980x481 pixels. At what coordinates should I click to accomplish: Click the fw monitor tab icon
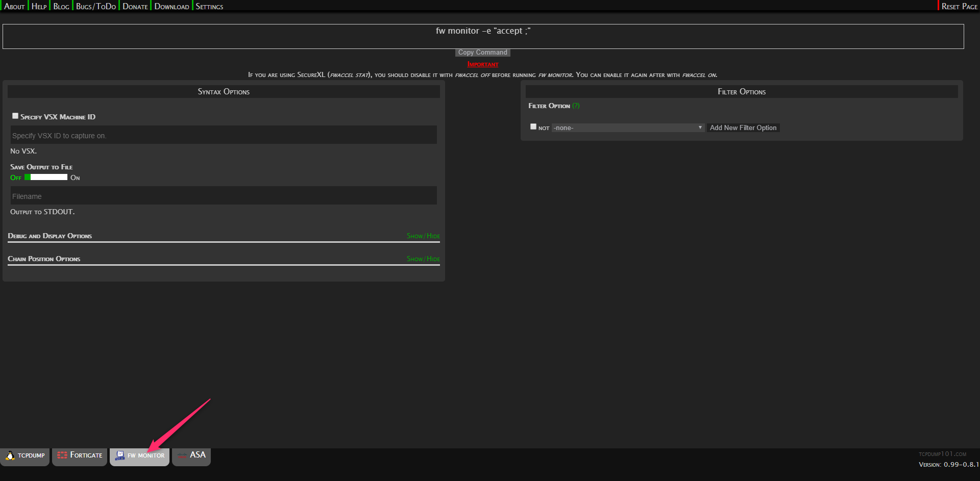click(x=120, y=455)
